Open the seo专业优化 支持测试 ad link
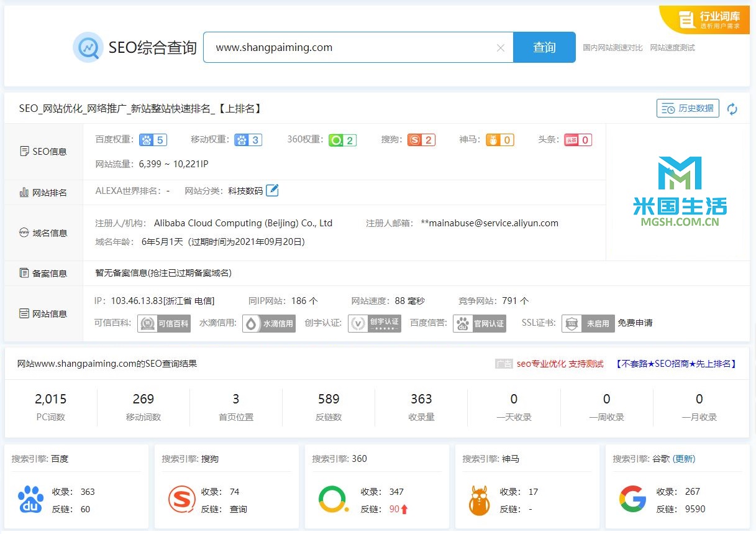 tap(560, 364)
